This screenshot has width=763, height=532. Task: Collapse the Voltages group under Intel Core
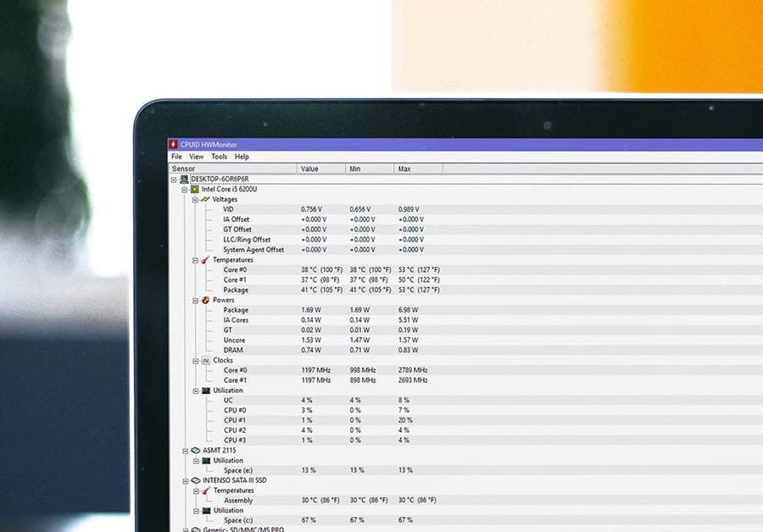195,200
